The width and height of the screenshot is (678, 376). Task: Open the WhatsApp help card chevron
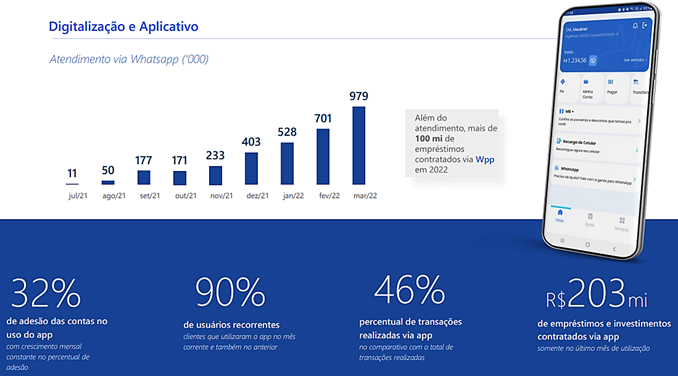coord(635,179)
